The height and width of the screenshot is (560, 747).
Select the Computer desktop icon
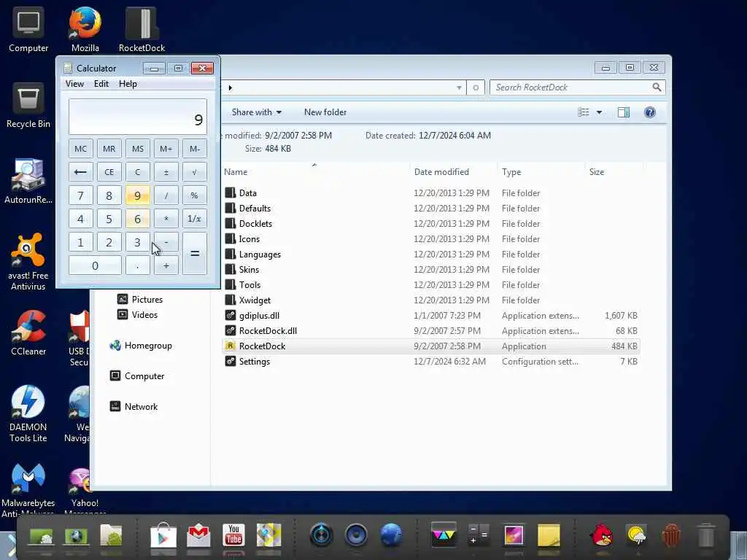tap(28, 28)
